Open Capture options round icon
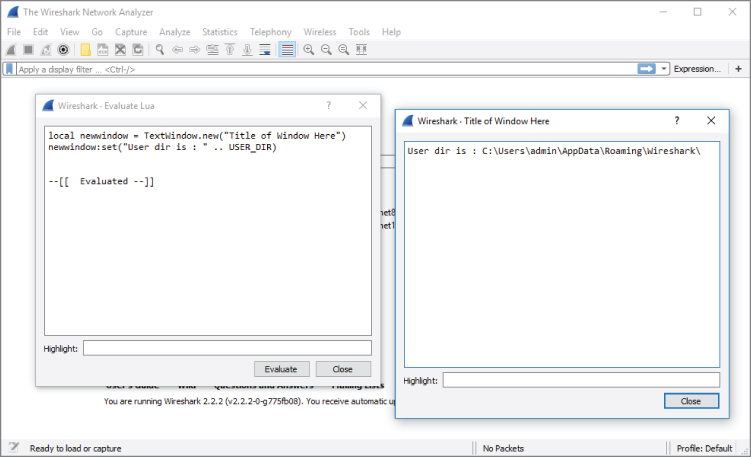751x457 pixels. click(63, 49)
